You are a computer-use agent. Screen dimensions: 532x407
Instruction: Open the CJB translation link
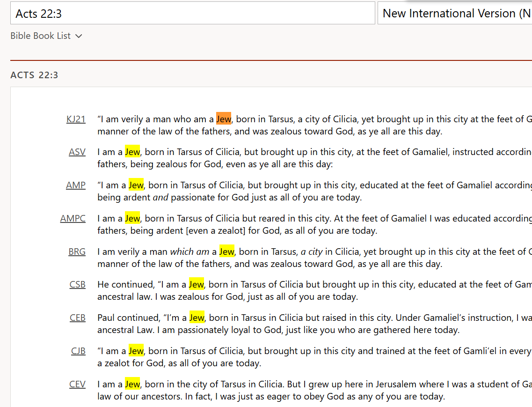tap(79, 351)
